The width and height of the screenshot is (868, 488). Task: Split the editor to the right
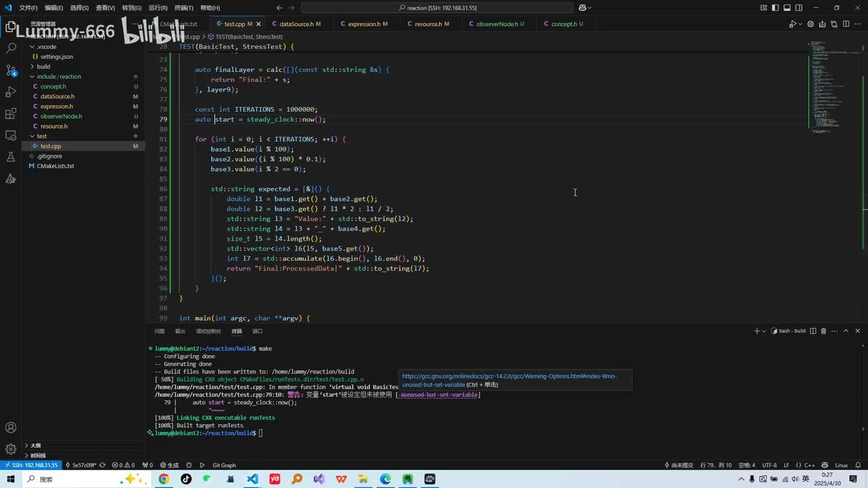click(846, 24)
